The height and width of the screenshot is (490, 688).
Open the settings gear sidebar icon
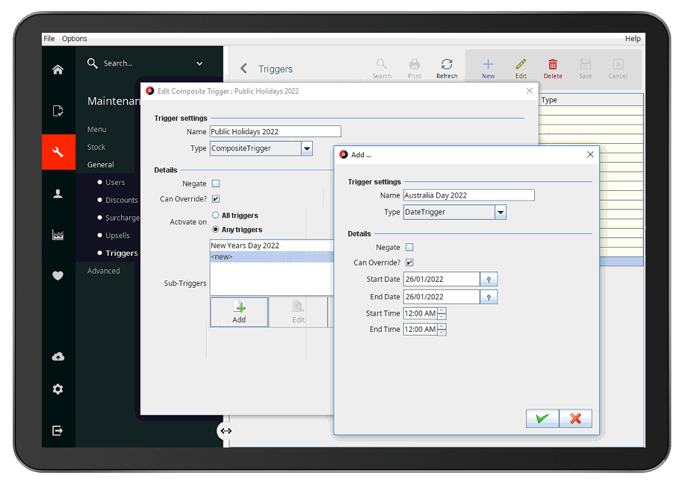57,389
